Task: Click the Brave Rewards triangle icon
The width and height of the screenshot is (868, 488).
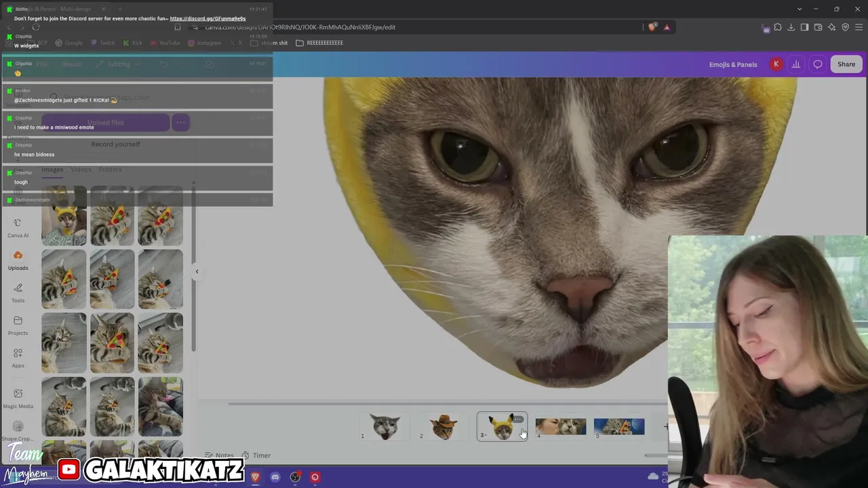Action: (x=667, y=27)
